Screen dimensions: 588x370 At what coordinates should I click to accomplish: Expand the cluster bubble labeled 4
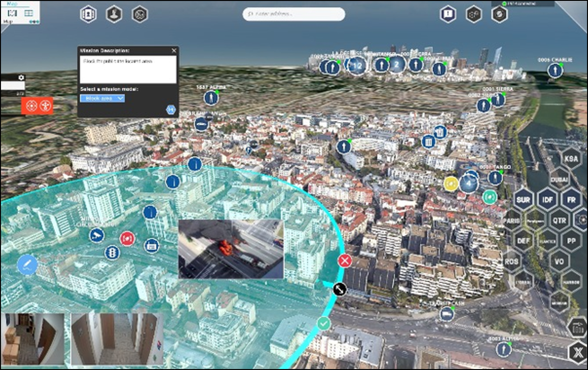[x=469, y=183]
